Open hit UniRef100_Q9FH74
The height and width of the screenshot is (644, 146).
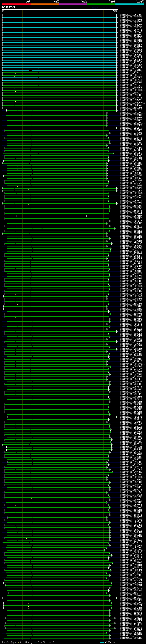[x=131, y=605]
